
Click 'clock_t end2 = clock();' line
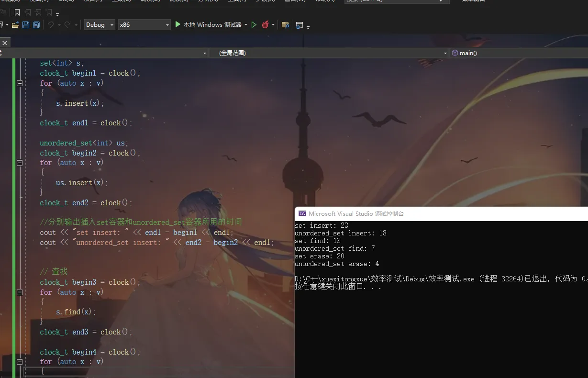87,203
